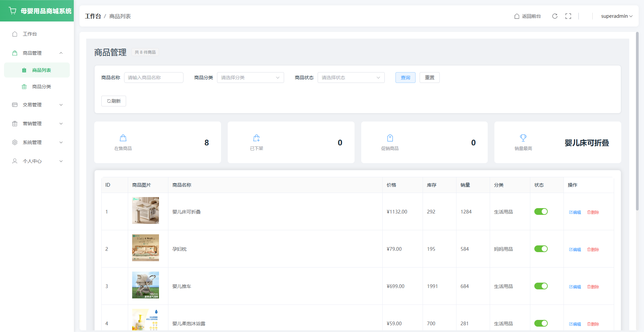This screenshot has width=644, height=332.
Task: Click the page vertical scrollbar
Action: click(x=637, y=121)
